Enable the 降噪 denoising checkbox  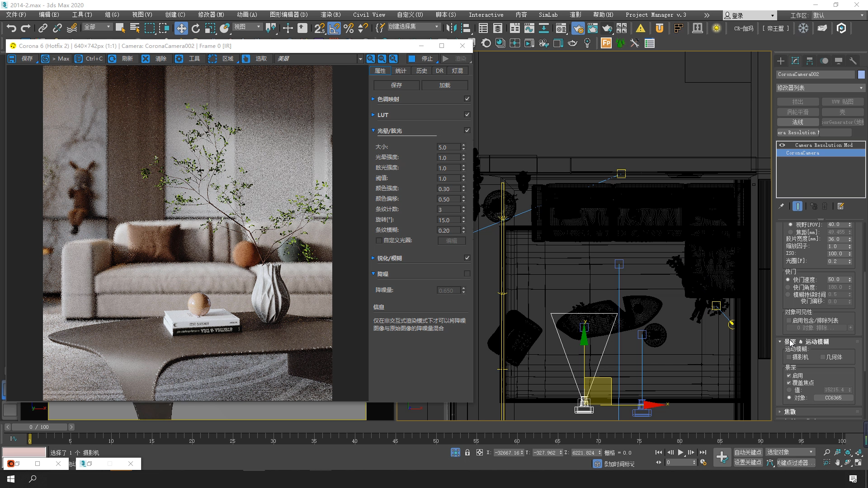(x=467, y=274)
